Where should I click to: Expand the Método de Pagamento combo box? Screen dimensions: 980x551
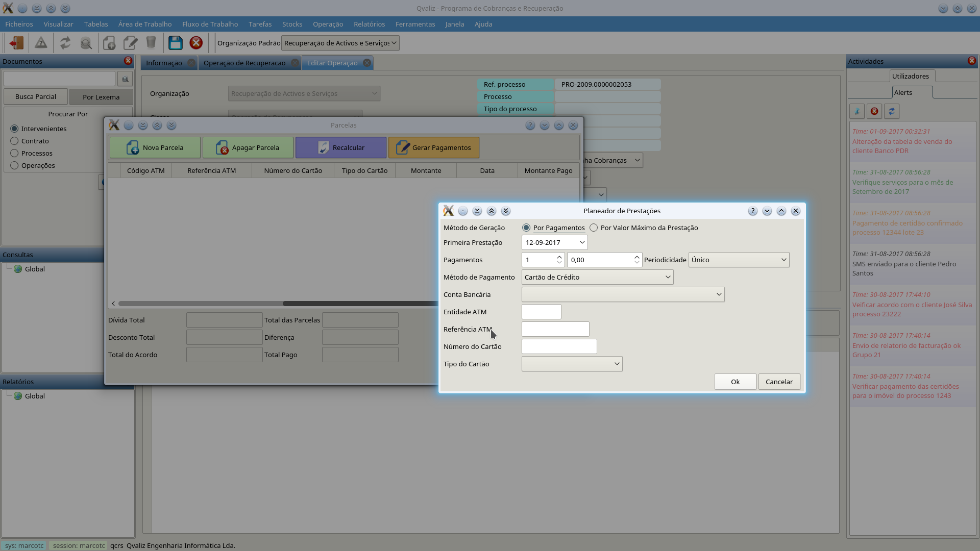click(x=597, y=278)
